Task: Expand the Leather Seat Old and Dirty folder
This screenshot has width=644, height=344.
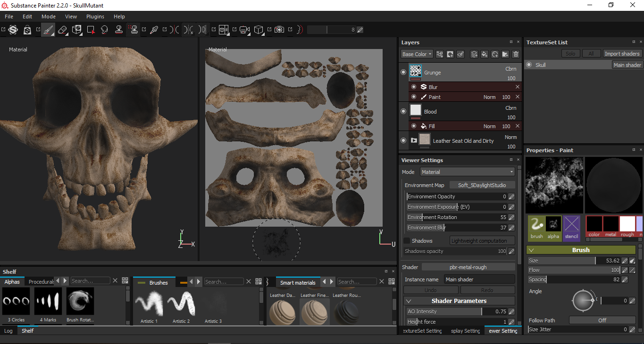Action: point(414,140)
